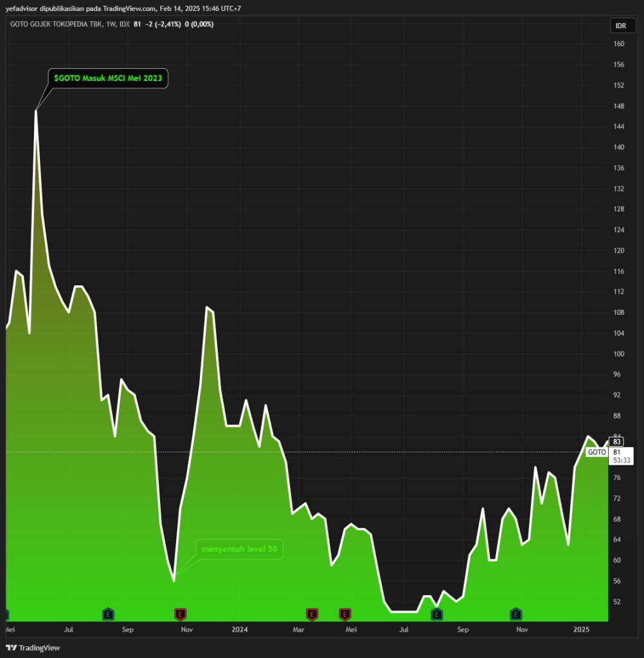The height and width of the screenshot is (658, 644).
Task: Click the '148' price axis label
Action: 619,106
